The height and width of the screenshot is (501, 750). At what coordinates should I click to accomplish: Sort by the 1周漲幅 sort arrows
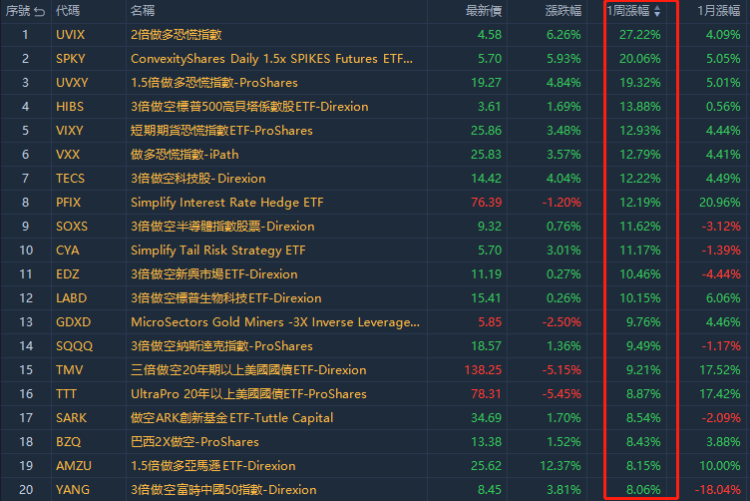657,11
